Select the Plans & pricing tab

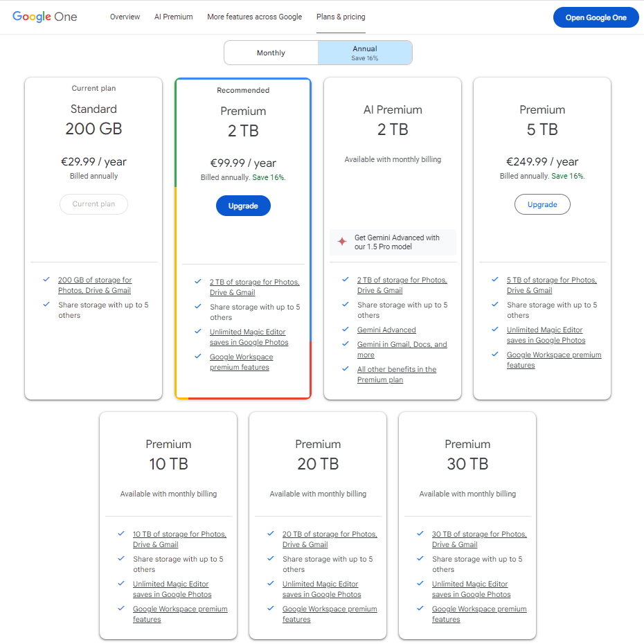(x=341, y=17)
